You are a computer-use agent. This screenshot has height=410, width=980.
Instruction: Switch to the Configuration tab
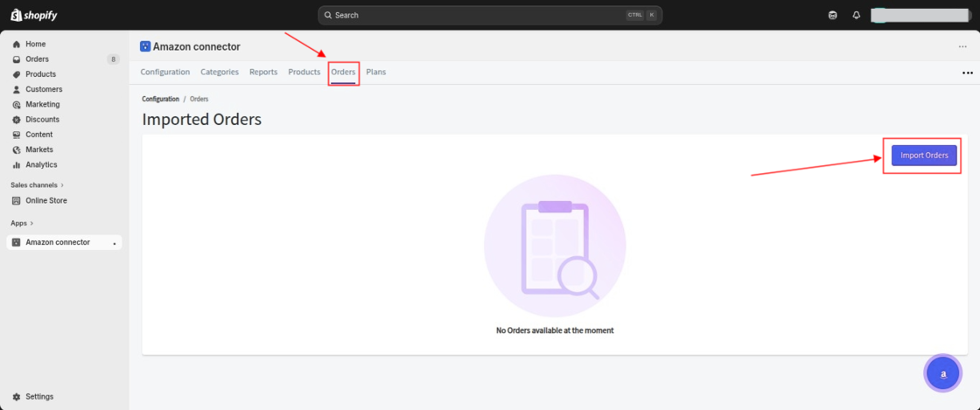pyautogui.click(x=165, y=73)
